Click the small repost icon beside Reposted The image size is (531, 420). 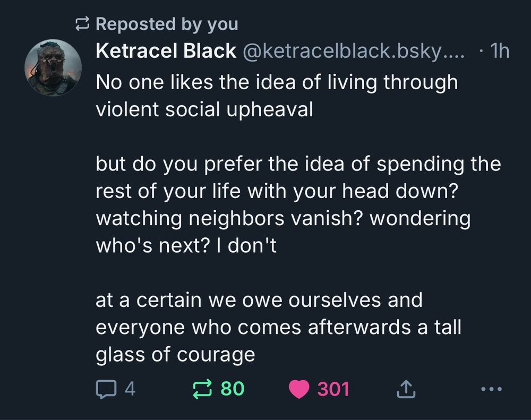point(82,24)
